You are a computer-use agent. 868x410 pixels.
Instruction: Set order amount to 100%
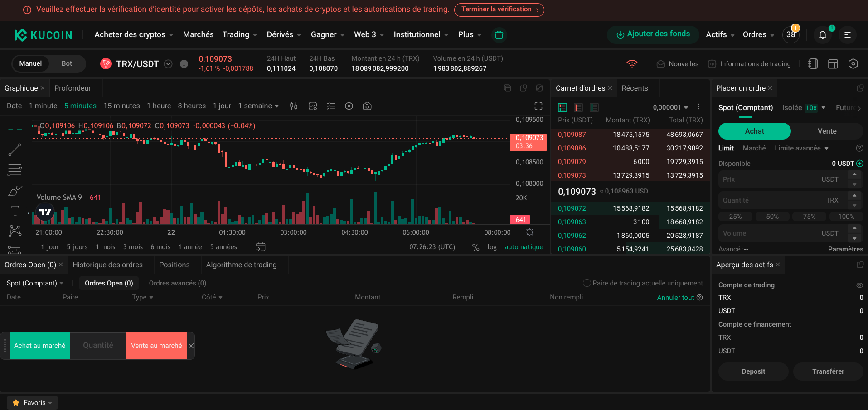846,217
